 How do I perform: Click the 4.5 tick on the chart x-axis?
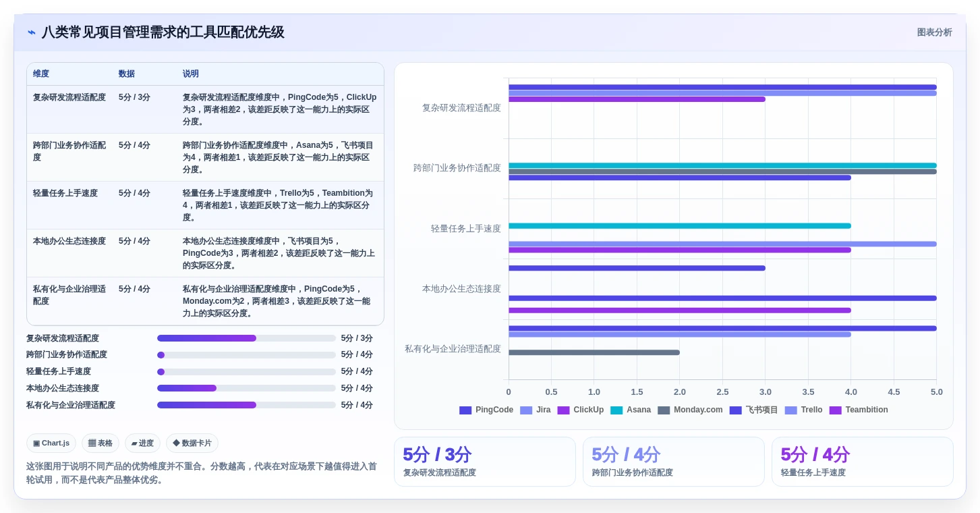click(894, 392)
